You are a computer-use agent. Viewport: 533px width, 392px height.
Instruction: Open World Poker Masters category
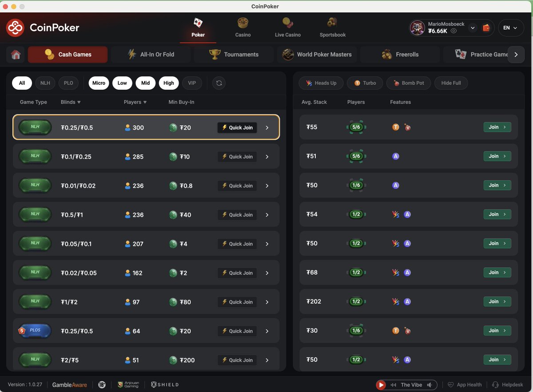(x=317, y=55)
